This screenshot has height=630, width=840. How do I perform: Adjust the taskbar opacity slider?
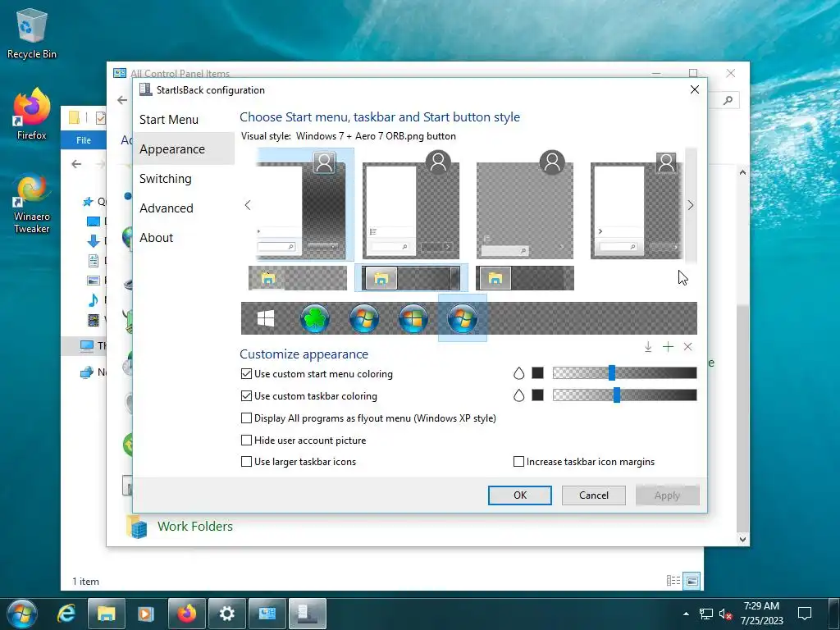(617, 395)
